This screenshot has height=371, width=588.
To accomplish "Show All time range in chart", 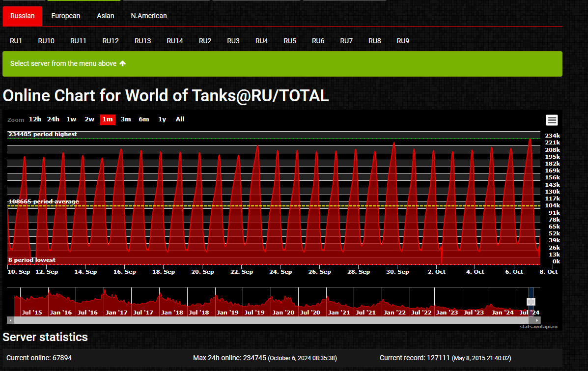I will tap(180, 119).
